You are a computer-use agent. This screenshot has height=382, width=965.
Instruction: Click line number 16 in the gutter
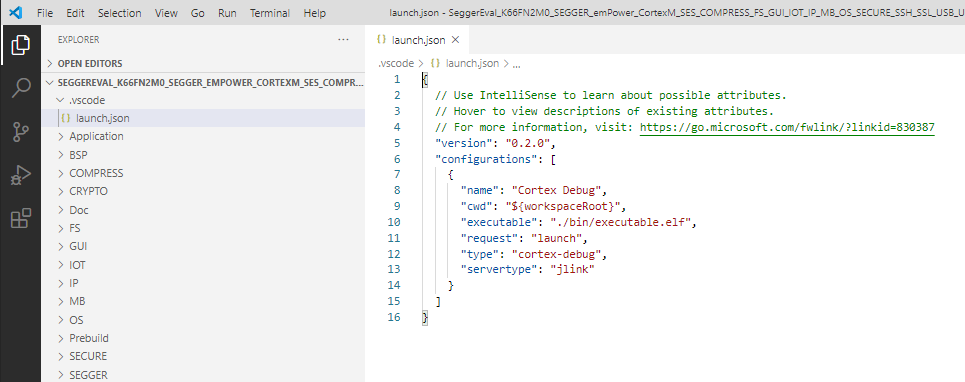tap(394, 317)
